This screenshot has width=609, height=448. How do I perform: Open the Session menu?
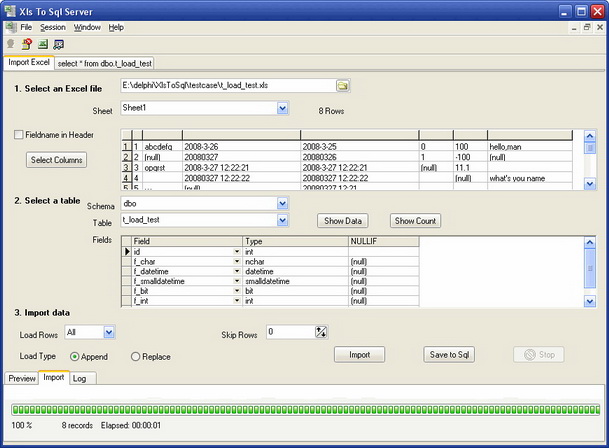pyautogui.click(x=53, y=27)
